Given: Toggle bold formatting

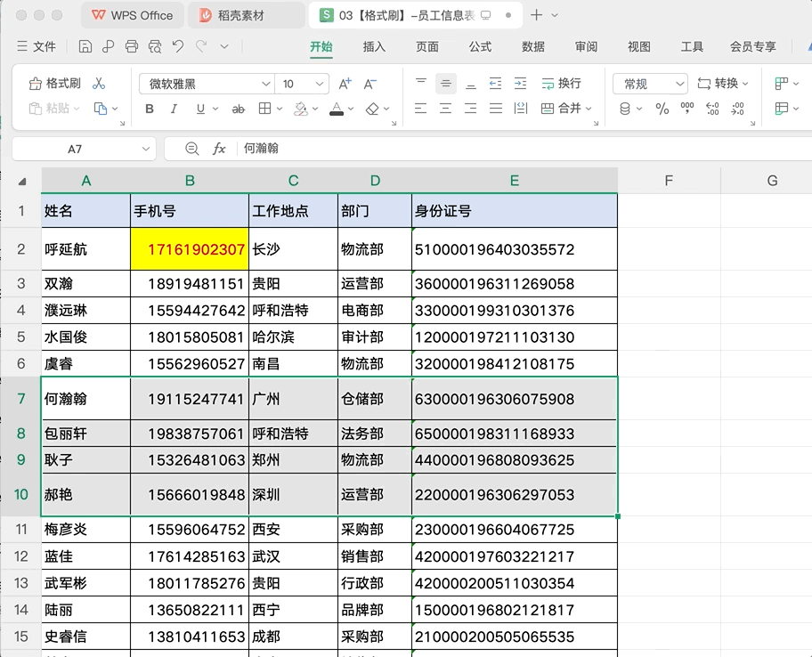Looking at the screenshot, I should (150, 109).
